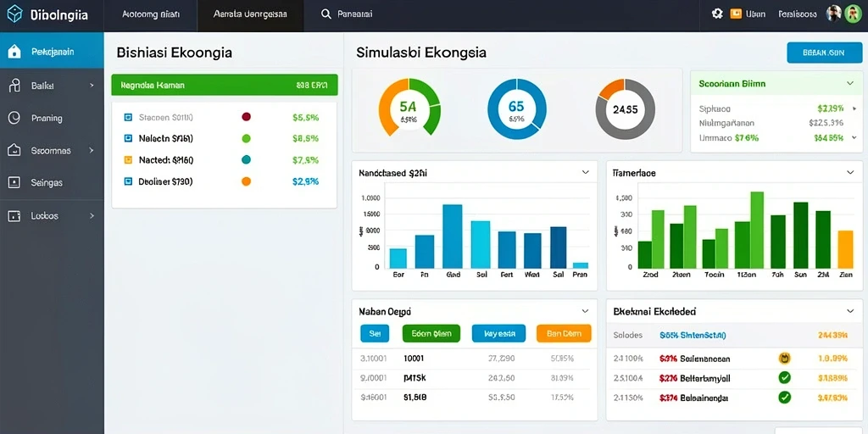The image size is (868, 434).
Task: Click the Bishiasi Ekoongia heading
Action: (x=175, y=53)
